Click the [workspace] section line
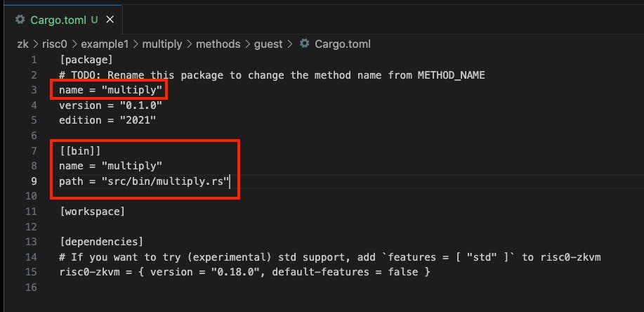This screenshot has width=644, height=312. point(91,212)
